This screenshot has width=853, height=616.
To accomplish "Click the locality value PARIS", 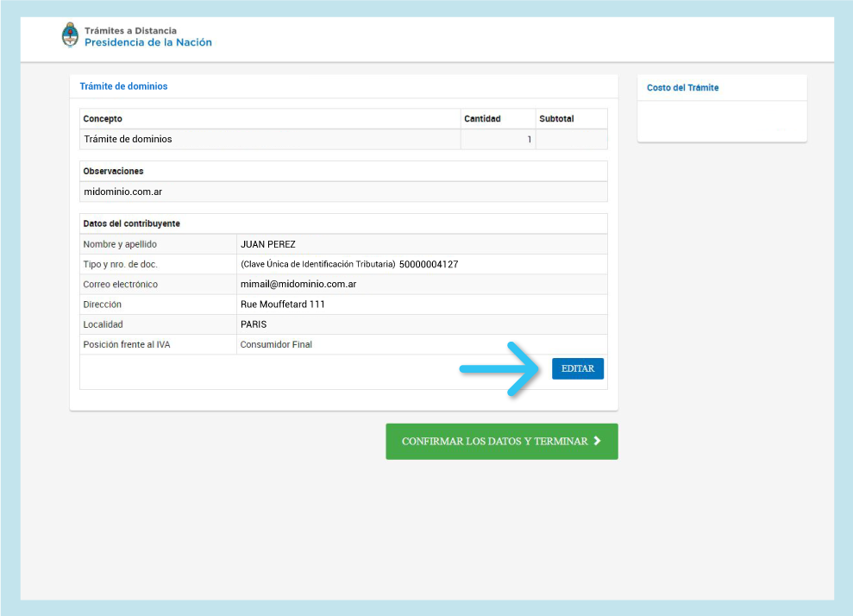I will tap(254, 324).
